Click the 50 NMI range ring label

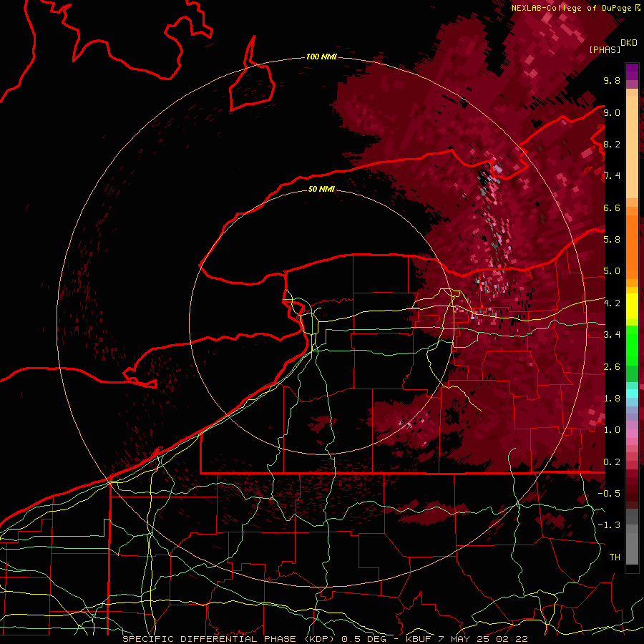tap(321, 189)
